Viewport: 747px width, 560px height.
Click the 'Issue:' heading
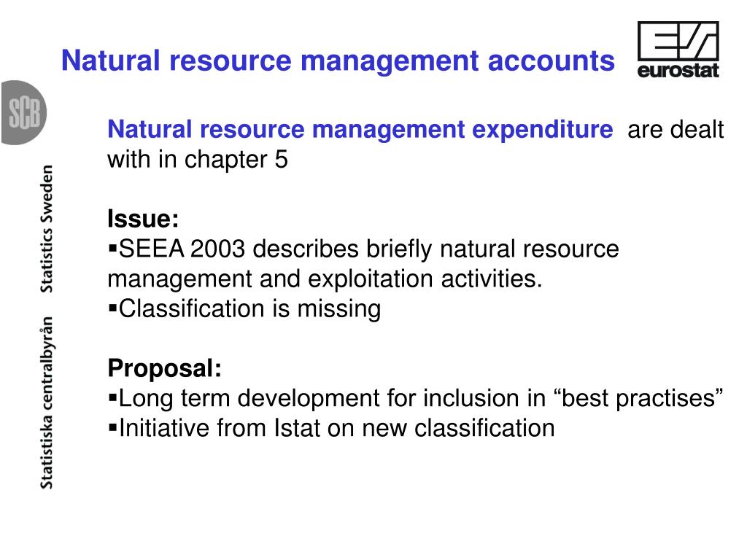[x=143, y=219]
